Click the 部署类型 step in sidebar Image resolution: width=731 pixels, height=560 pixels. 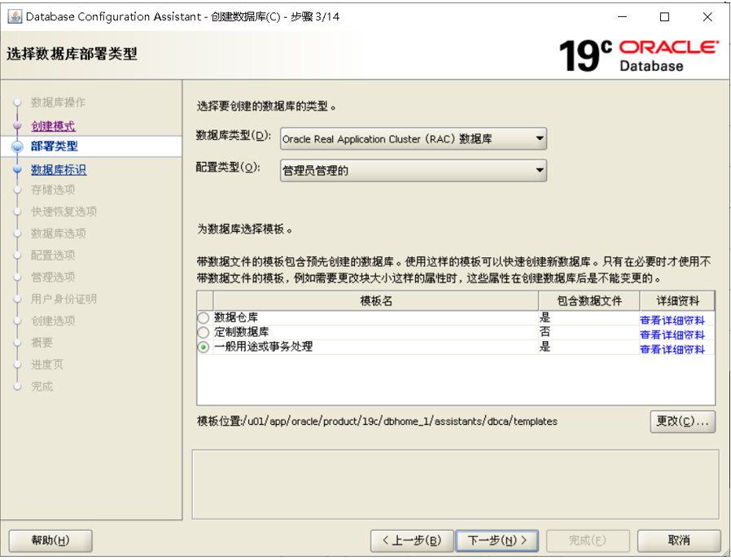click(52, 148)
